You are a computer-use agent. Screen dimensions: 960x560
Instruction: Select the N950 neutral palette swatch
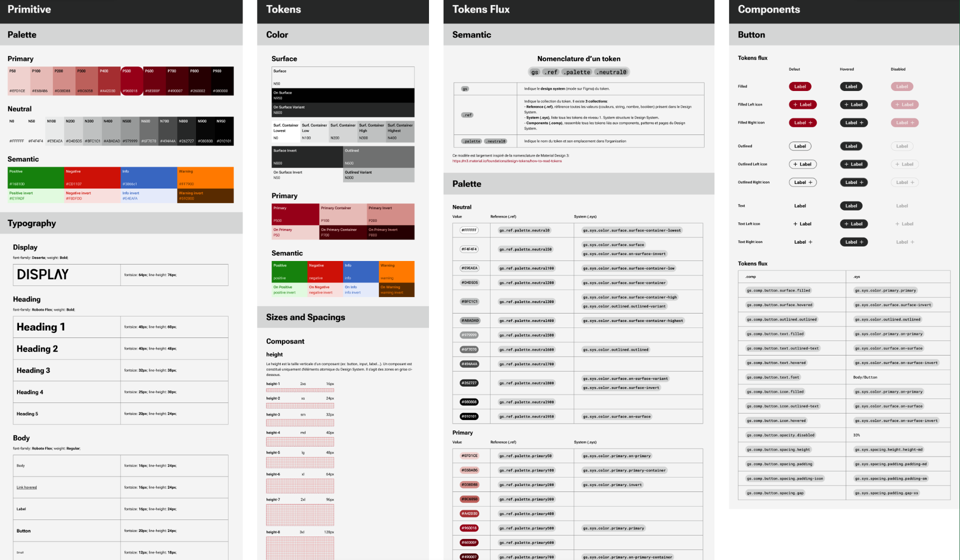(x=224, y=131)
